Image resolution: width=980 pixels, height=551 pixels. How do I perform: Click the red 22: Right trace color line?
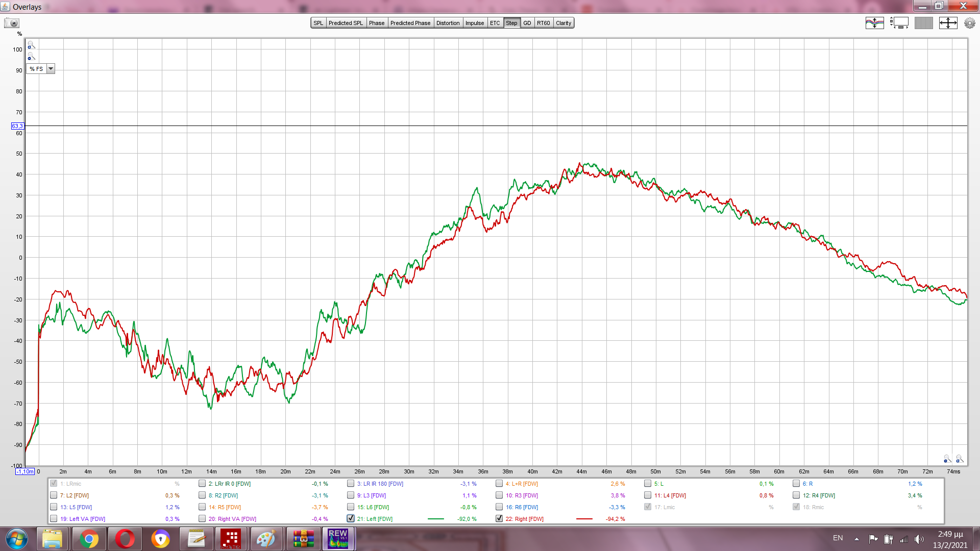pyautogui.click(x=584, y=519)
